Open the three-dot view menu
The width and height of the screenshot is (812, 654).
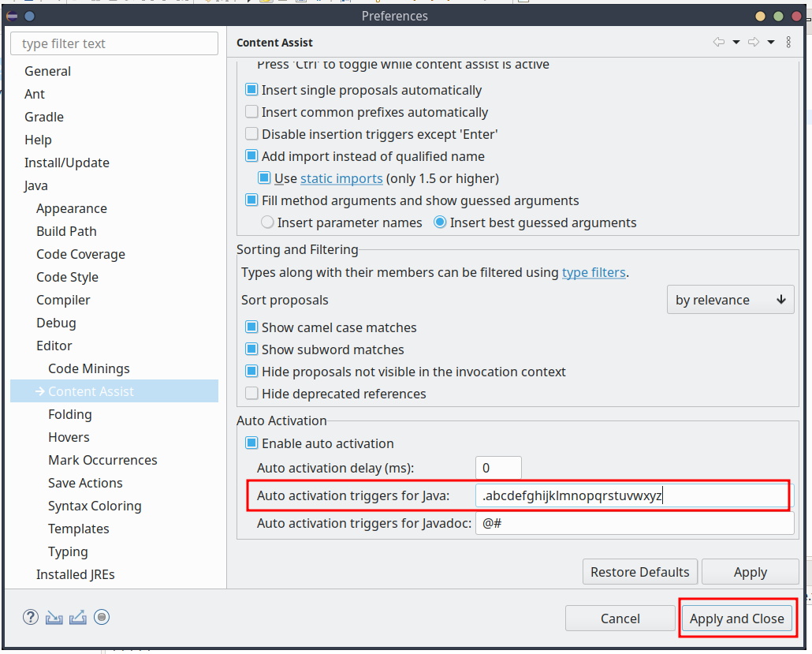(x=789, y=43)
